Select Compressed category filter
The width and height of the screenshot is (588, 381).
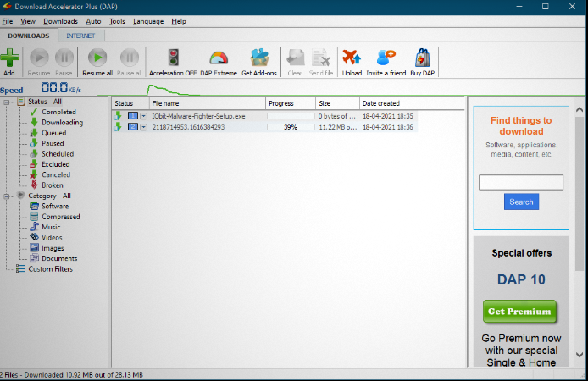(x=61, y=217)
